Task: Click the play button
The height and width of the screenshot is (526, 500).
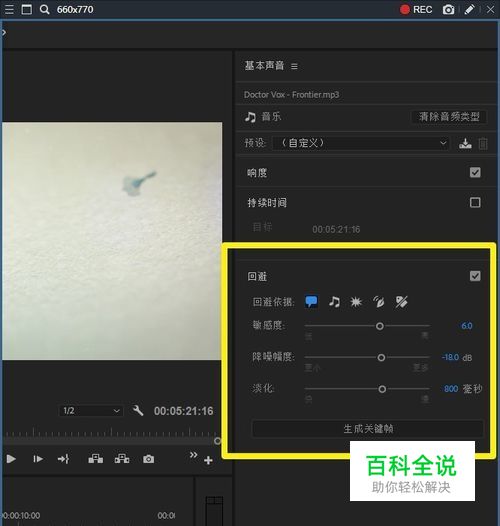Action: pyautogui.click(x=11, y=459)
